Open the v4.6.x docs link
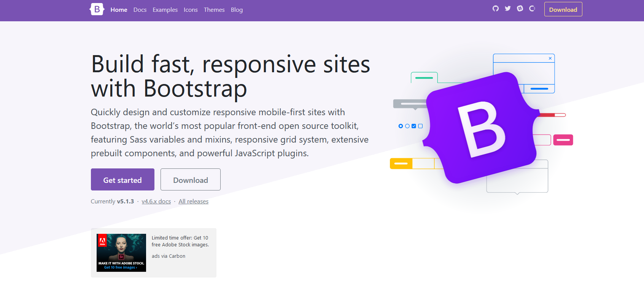 (x=156, y=201)
